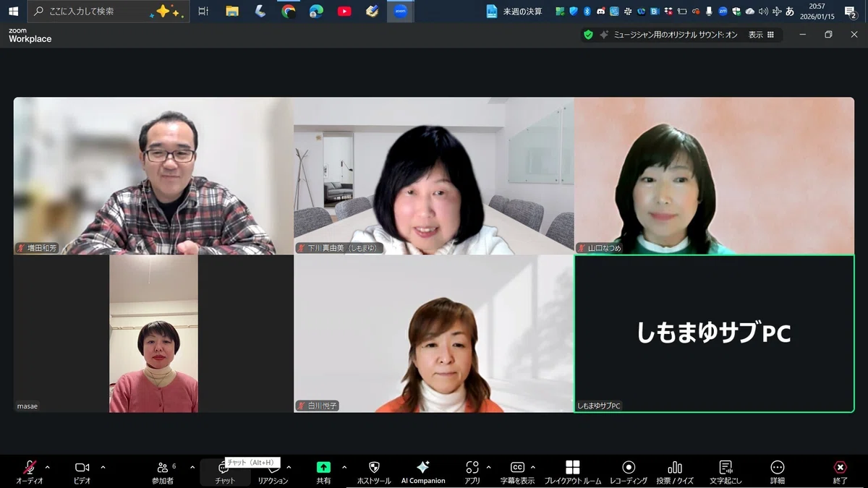Open ブレイクアウトルーム breakout rooms

point(573,472)
